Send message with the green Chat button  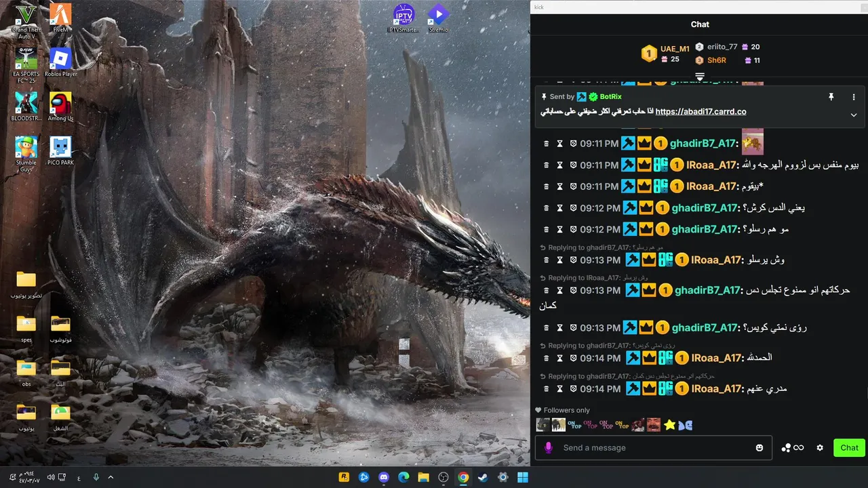pos(849,448)
